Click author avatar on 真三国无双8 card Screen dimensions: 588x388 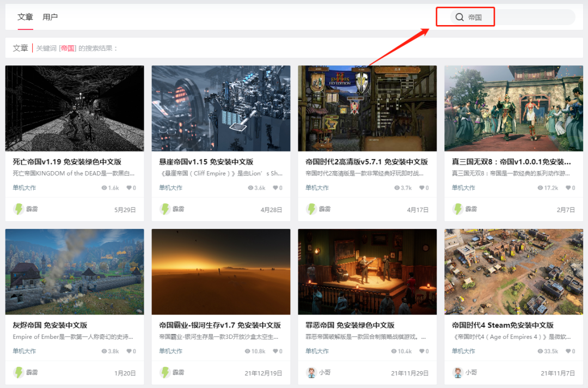pyautogui.click(x=457, y=209)
